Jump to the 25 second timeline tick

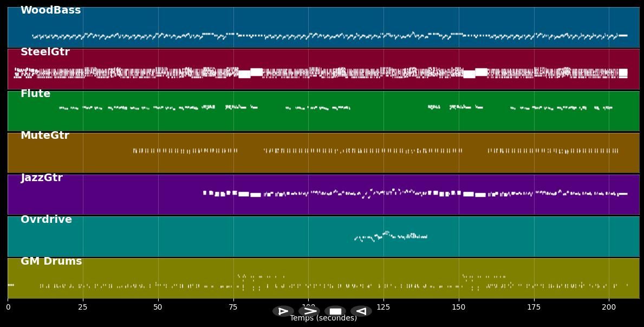[83, 307]
